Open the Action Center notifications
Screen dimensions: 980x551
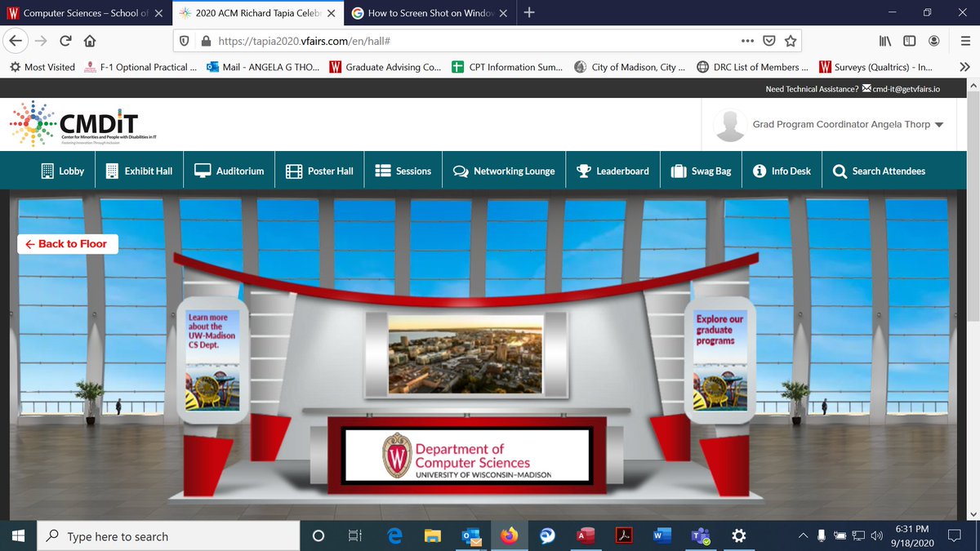[953, 536]
